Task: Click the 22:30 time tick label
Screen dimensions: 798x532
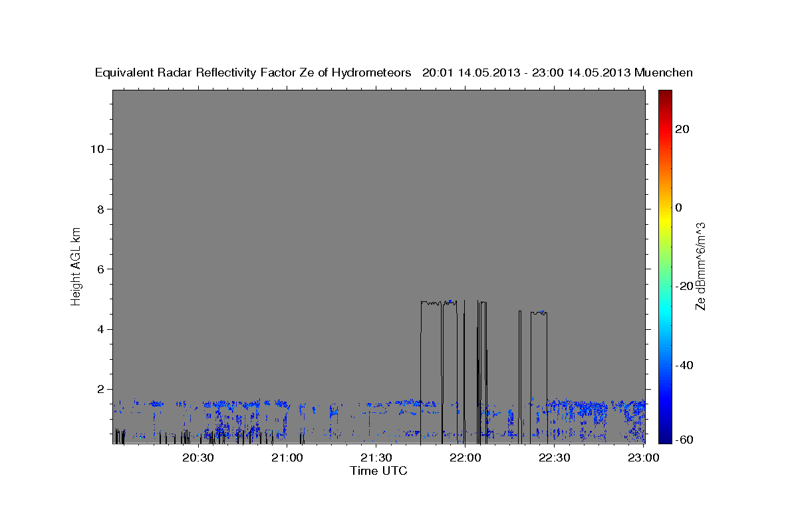Action: click(x=554, y=458)
